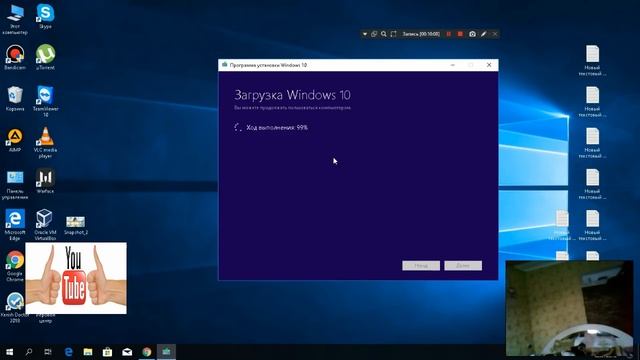Launch Oracle VM VirtualBox shortcut

click(x=45, y=225)
